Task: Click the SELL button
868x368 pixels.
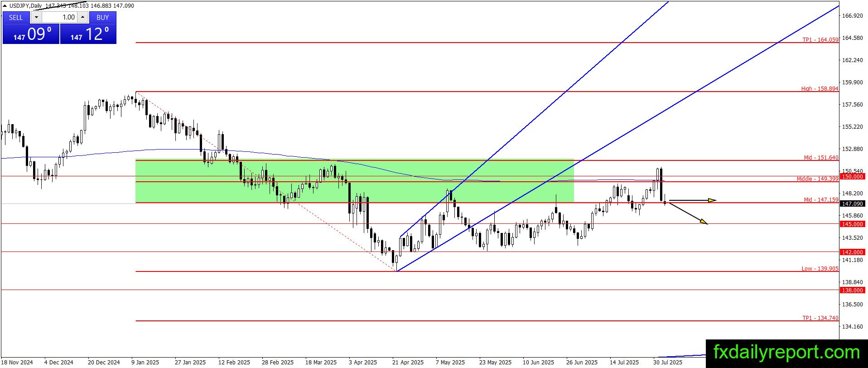Action: (16, 17)
